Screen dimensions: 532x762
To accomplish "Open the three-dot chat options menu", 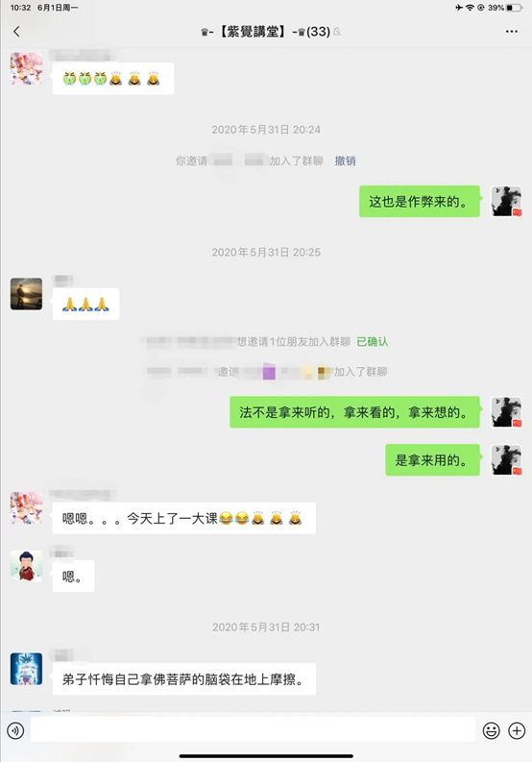I will (511, 32).
